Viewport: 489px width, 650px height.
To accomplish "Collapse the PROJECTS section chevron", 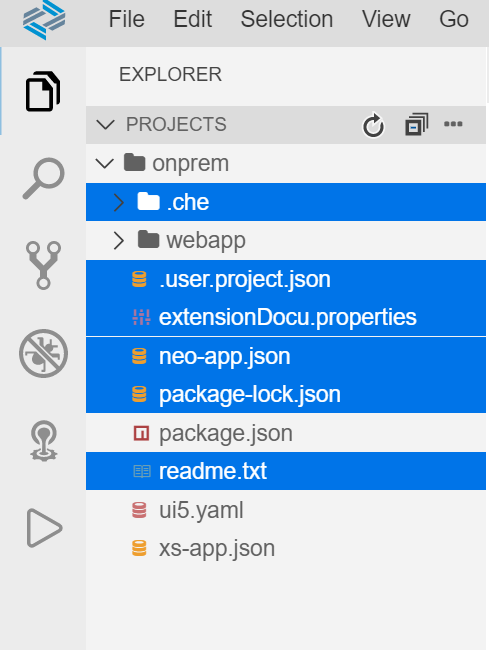I will [x=105, y=124].
